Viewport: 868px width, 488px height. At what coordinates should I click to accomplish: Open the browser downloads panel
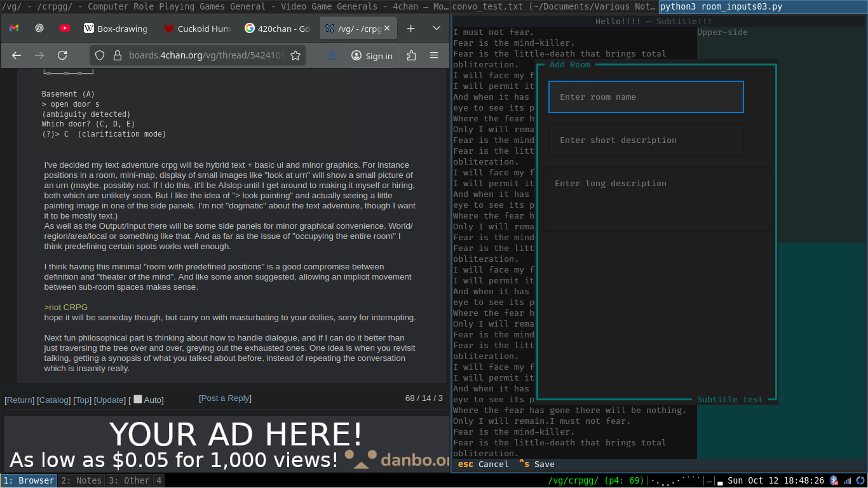coord(332,55)
